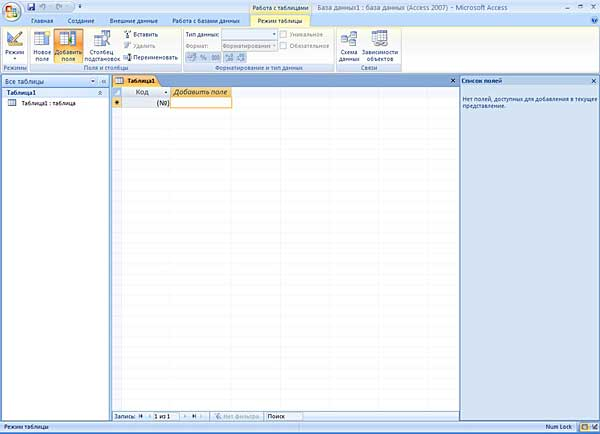Go to next record navigation arrow
The image size is (600, 434).
pyautogui.click(x=186, y=416)
